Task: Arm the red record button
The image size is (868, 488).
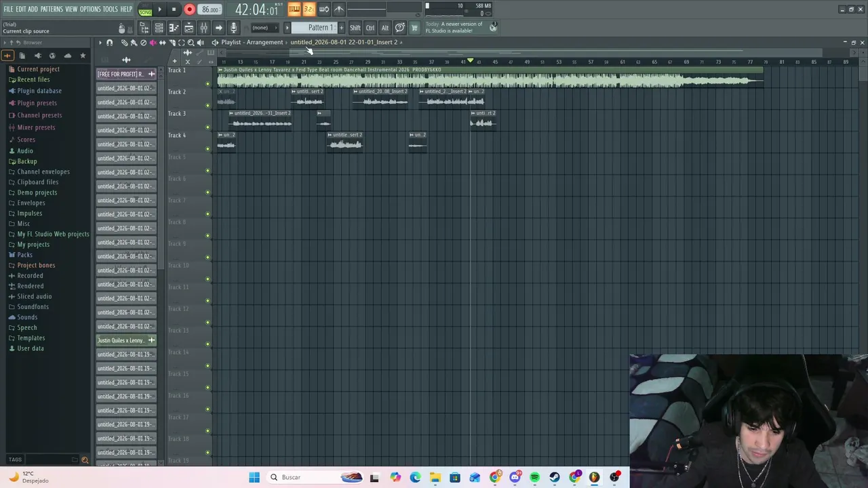Action: 189,9
